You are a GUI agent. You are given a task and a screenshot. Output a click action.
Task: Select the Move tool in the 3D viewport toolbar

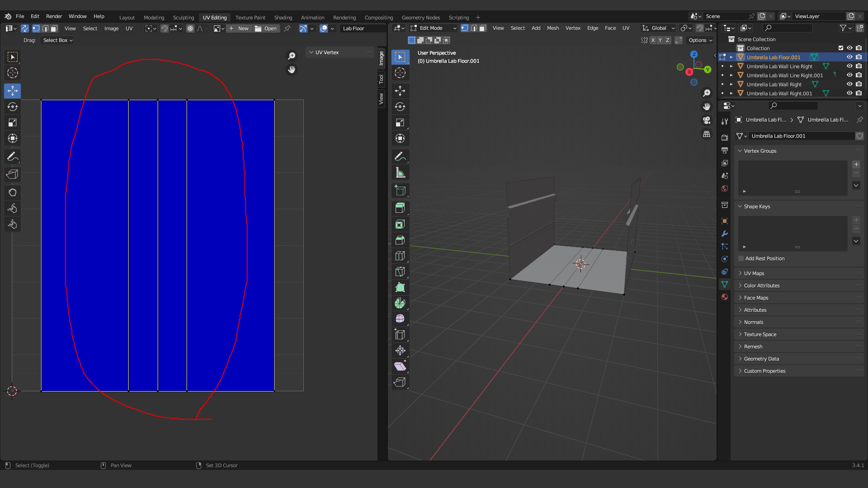(400, 91)
